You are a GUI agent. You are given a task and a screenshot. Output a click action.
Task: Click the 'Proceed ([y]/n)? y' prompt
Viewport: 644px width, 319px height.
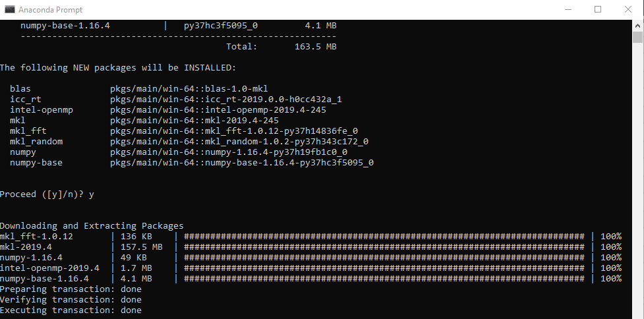tap(47, 194)
